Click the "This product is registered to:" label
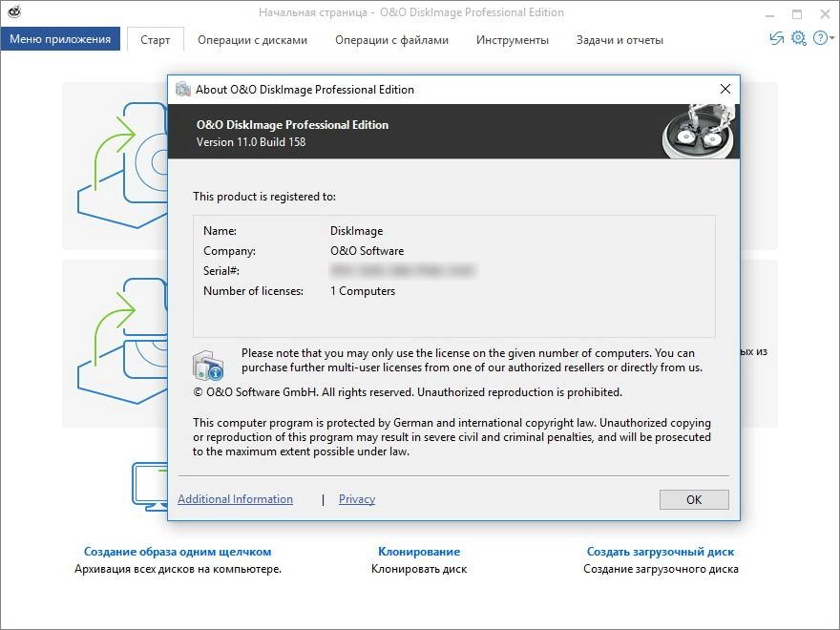840x630 pixels. (264, 197)
